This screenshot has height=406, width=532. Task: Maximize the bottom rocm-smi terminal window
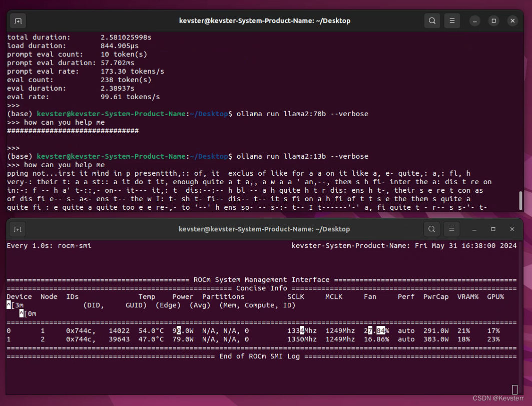pos(493,229)
